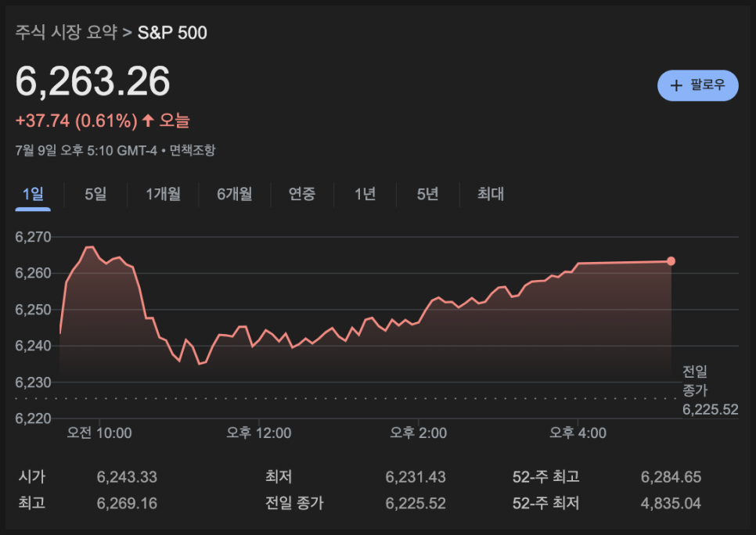Click the 전일 종가 table value 6,225.52
Viewport: 756px width, 535px height.
click(x=416, y=504)
